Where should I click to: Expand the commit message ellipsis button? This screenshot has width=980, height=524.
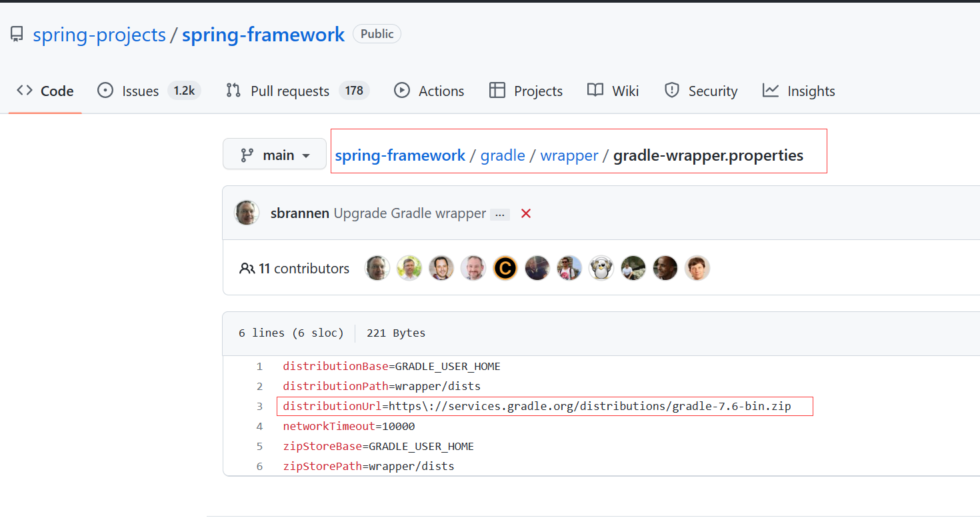pos(500,215)
